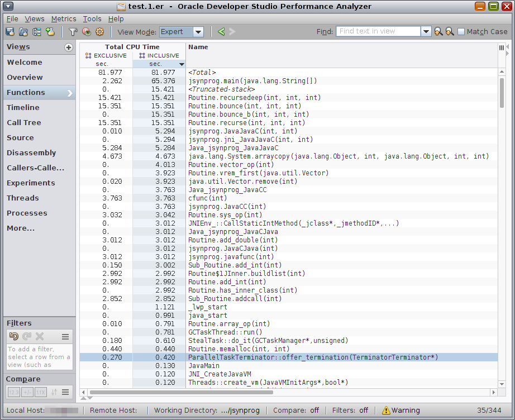Click the Warning indicator in status bar
Viewport: 515px width, 420px height.
(x=400, y=410)
